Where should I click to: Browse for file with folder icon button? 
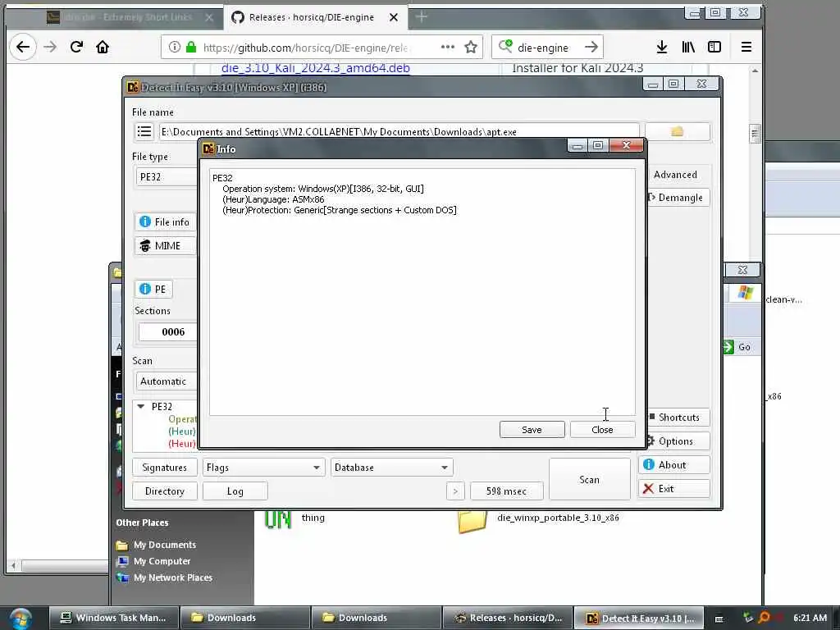[677, 131]
